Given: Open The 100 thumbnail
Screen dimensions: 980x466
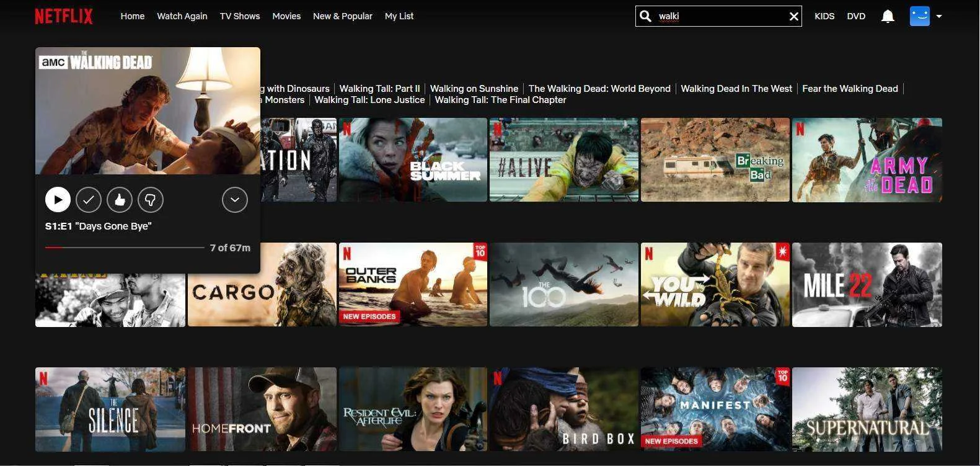Looking at the screenshot, I should [564, 284].
